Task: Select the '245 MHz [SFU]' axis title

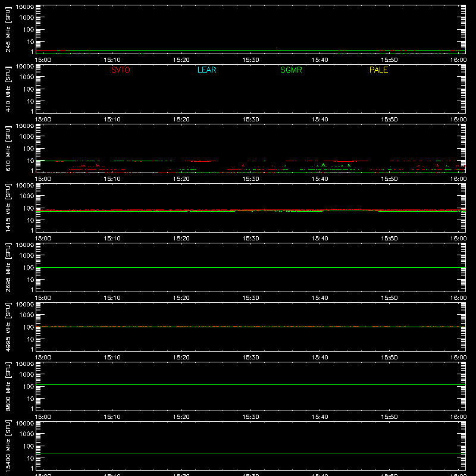Action: [x=8, y=30]
